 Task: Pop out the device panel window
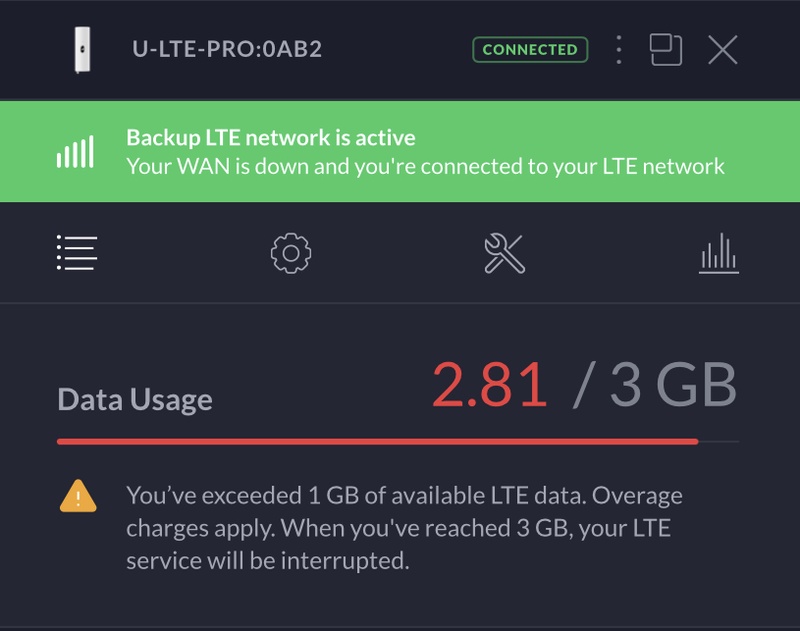point(666,50)
